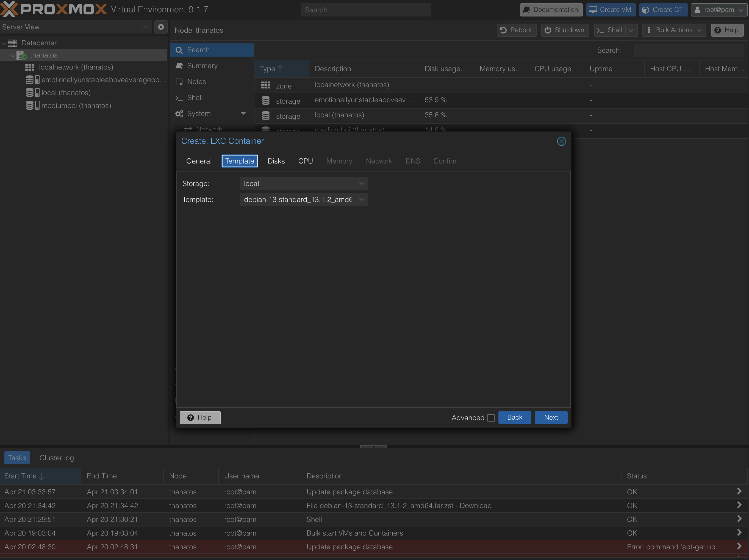This screenshot has height=560, width=749.
Task: Switch to the Disks tab
Action: point(276,161)
